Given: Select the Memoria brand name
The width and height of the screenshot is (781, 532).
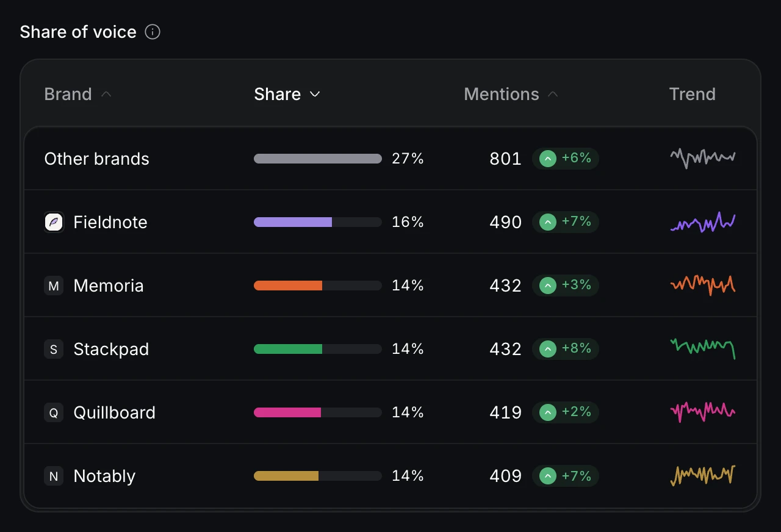Looking at the screenshot, I should pos(109,286).
